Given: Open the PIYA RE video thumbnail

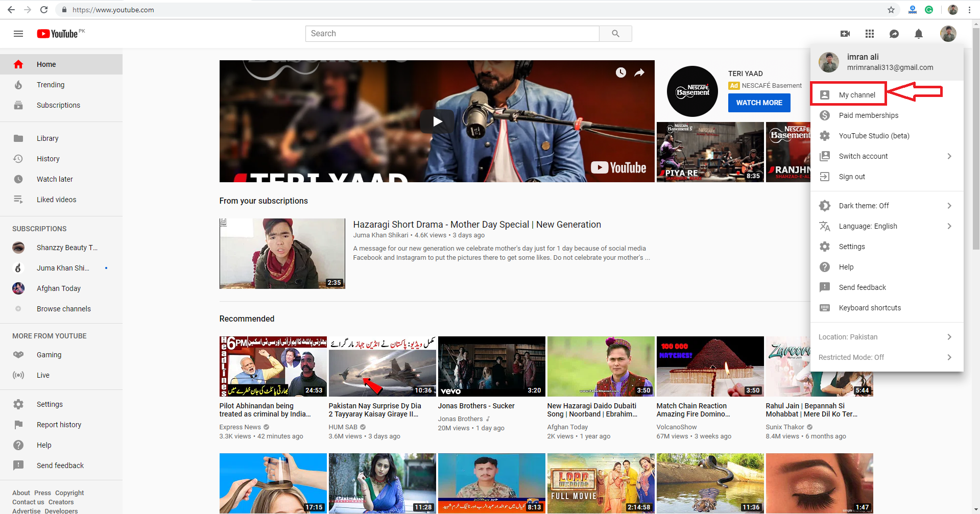Looking at the screenshot, I should [710, 152].
